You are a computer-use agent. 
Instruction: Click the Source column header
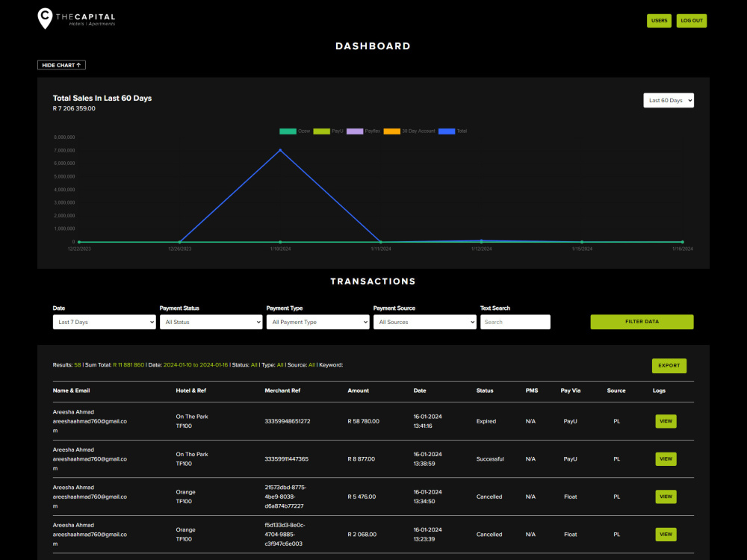(x=616, y=391)
